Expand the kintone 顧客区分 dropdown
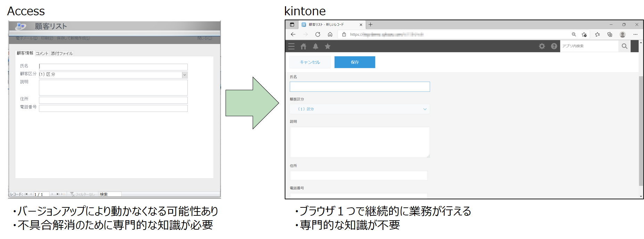Screen dimensions: 644x239 click(360, 109)
